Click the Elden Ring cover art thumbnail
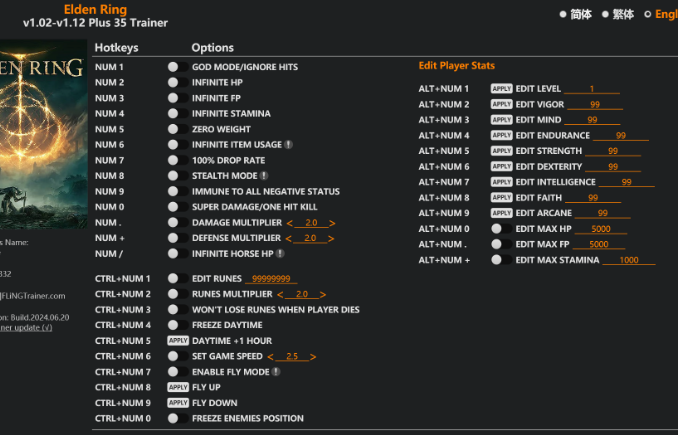The width and height of the screenshot is (678, 435). pos(43,134)
